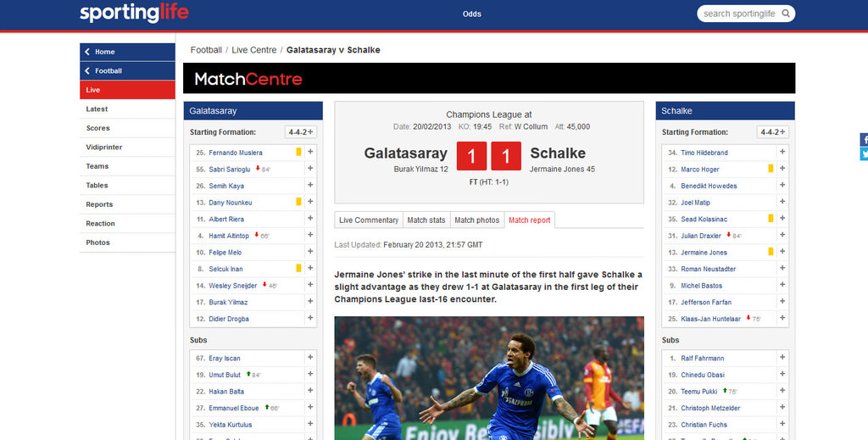Open Jermaine Jones player link
This screenshot has height=440, width=868.
coord(704,253)
